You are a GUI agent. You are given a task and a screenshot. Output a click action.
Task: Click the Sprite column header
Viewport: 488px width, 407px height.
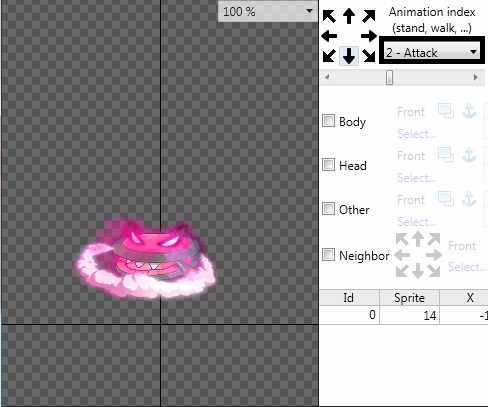pyautogui.click(x=409, y=297)
